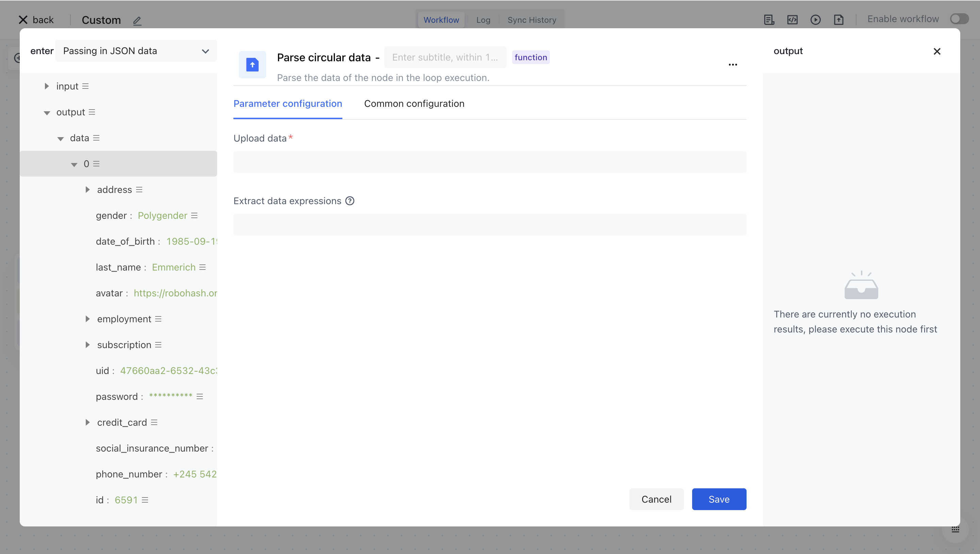Click the Upload data input field
The width and height of the screenshot is (980, 554).
coord(490,162)
